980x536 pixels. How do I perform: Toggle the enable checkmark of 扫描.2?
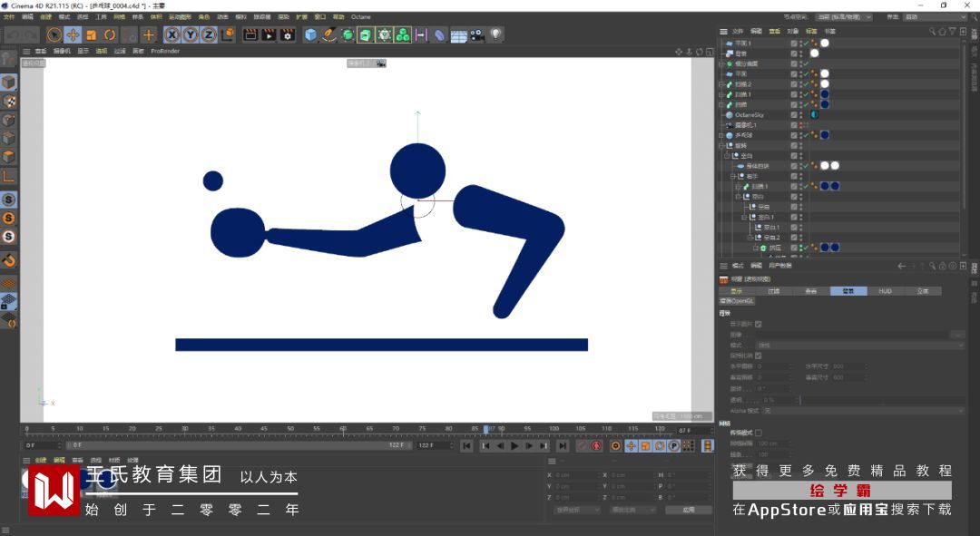[806, 84]
